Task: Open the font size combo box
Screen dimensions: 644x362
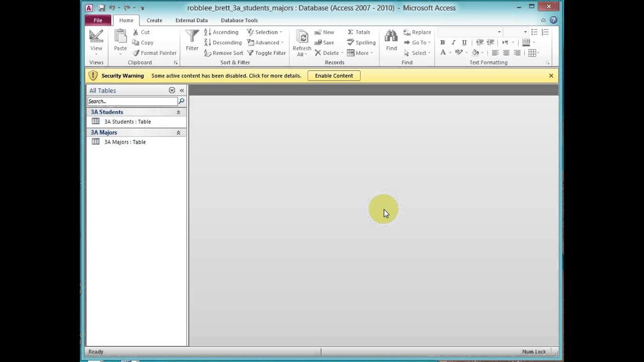Action: [516, 32]
